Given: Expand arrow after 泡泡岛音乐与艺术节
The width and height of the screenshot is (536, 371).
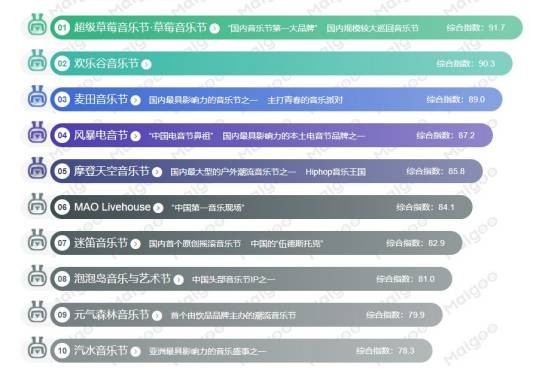Looking at the screenshot, I should coord(178,280).
